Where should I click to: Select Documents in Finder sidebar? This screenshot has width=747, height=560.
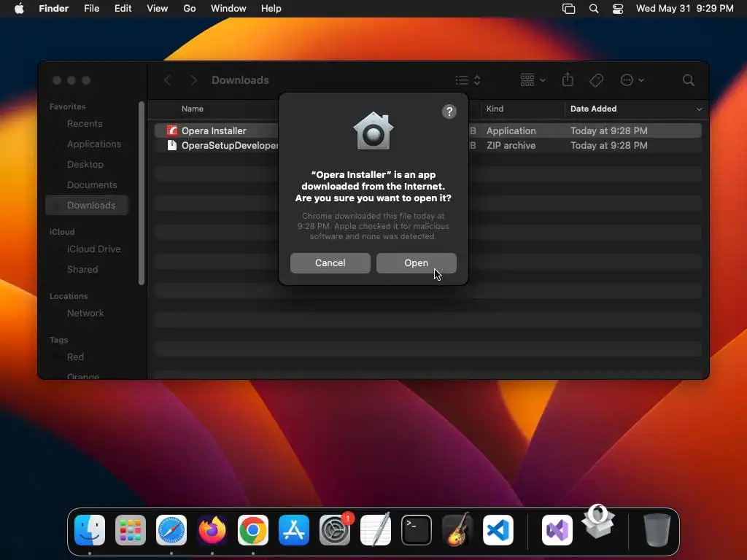coord(92,184)
